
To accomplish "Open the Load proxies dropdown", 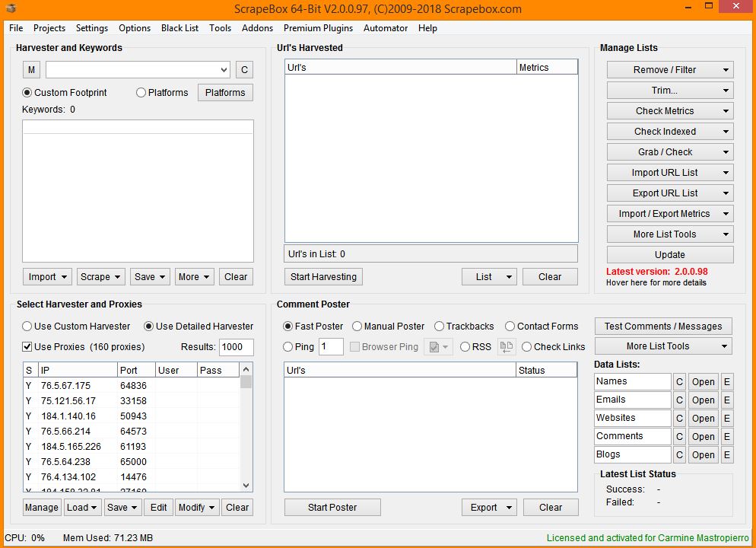I will pos(82,508).
